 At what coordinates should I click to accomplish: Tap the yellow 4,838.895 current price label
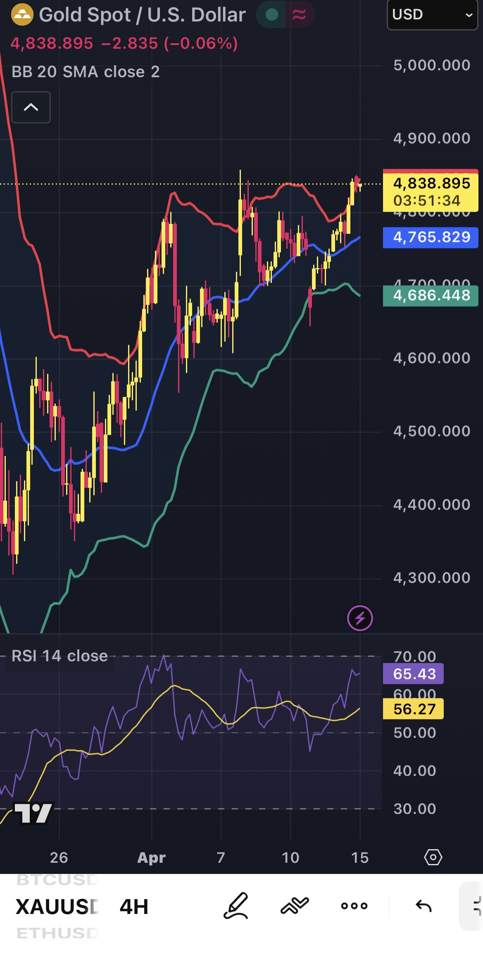click(x=431, y=192)
